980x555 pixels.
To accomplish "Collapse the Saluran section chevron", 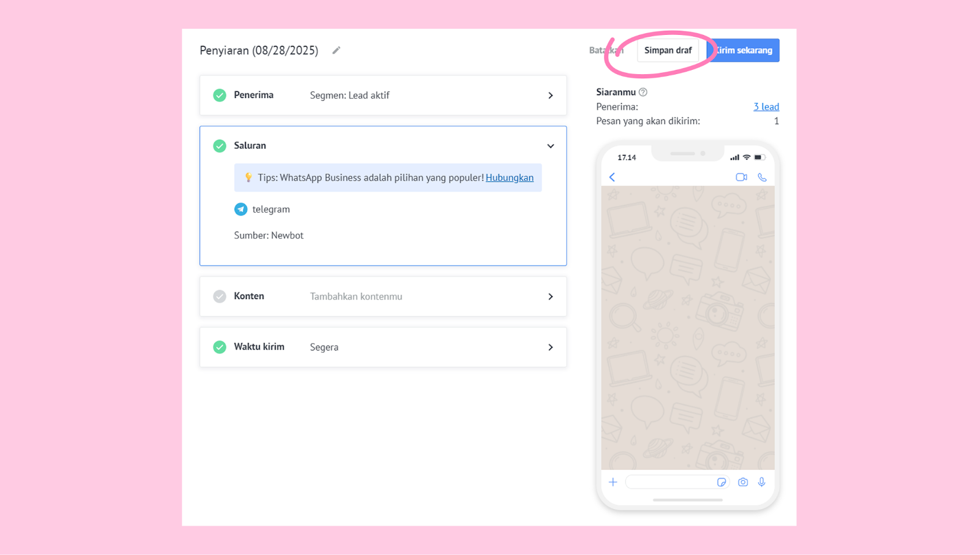I will 551,146.
